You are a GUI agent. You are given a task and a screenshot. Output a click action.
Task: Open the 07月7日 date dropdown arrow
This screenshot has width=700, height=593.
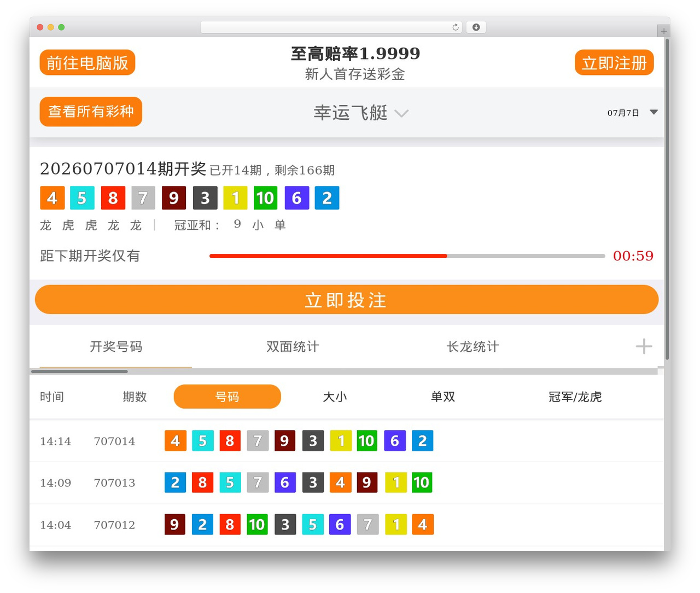[x=654, y=112]
